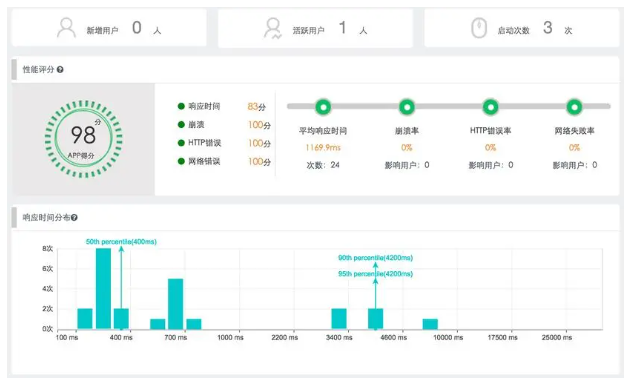629x381 pixels.
Task: Click the 次数: 24 text
Action: pyautogui.click(x=323, y=165)
